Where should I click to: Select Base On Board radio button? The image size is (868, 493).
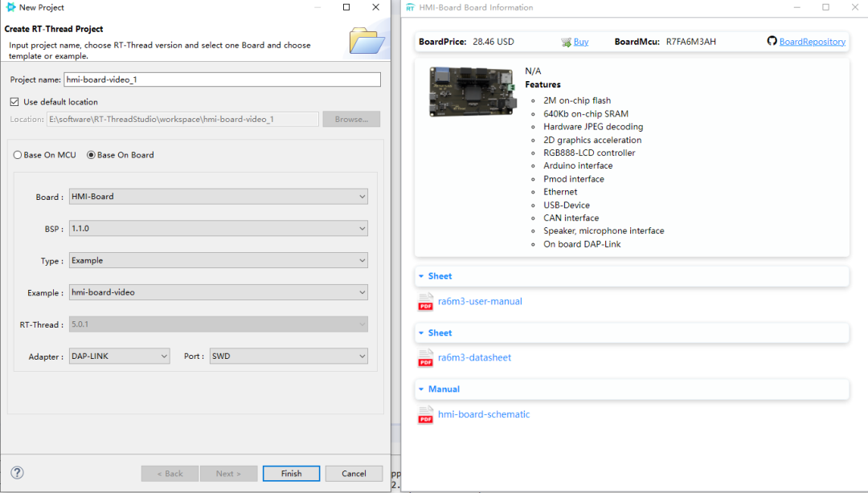click(91, 155)
